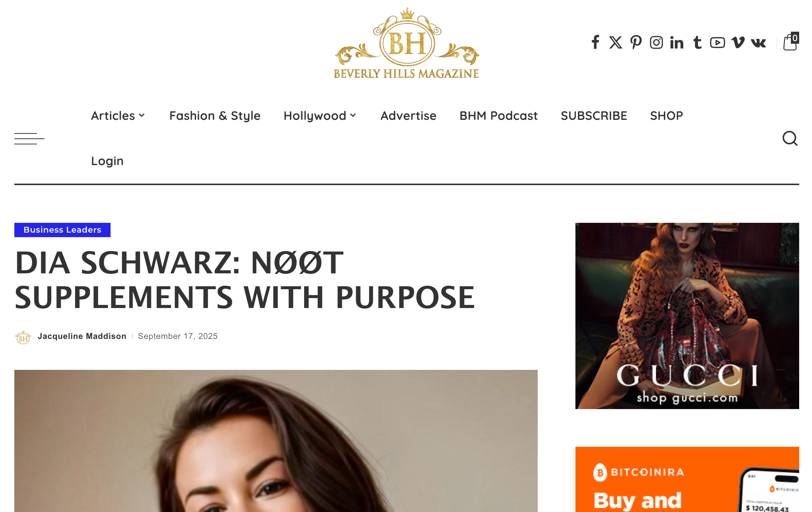Screen dimensions: 812x512
Task: Open the Vimeo icon
Action: [738, 42]
